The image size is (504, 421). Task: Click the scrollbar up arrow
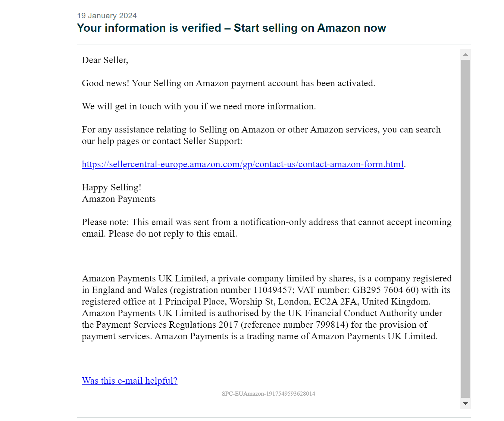pos(465,54)
